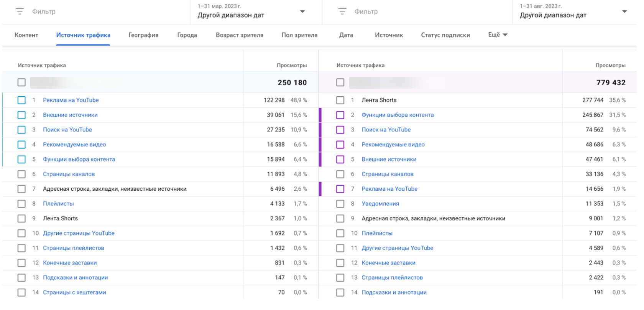
Task: Open the География tab
Action: [143, 35]
